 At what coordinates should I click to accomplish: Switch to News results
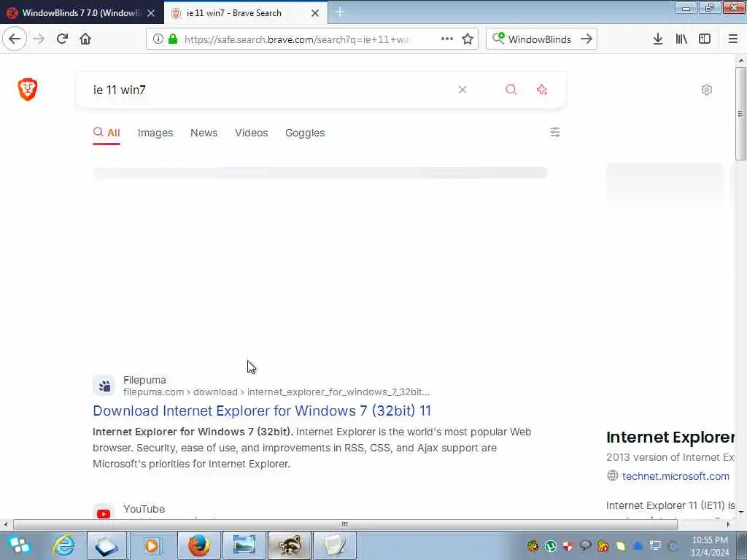(x=204, y=133)
